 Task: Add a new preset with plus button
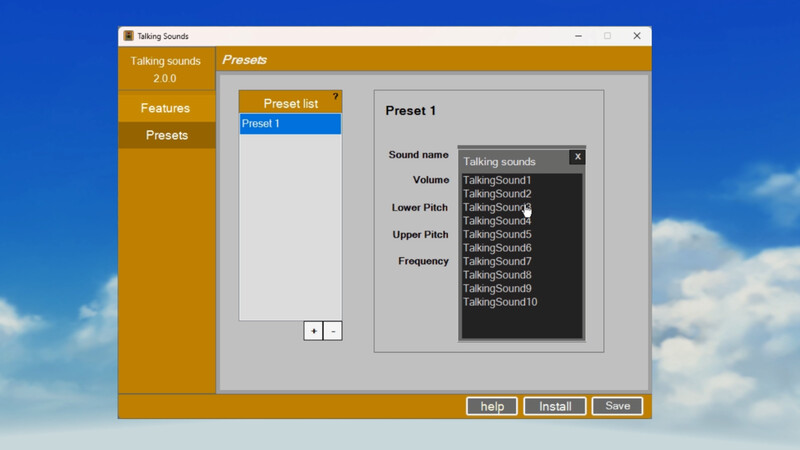point(313,331)
